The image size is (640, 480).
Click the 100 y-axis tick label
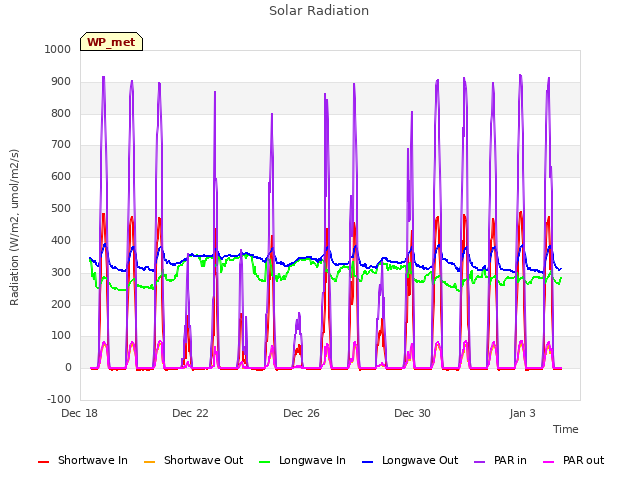click(61, 336)
